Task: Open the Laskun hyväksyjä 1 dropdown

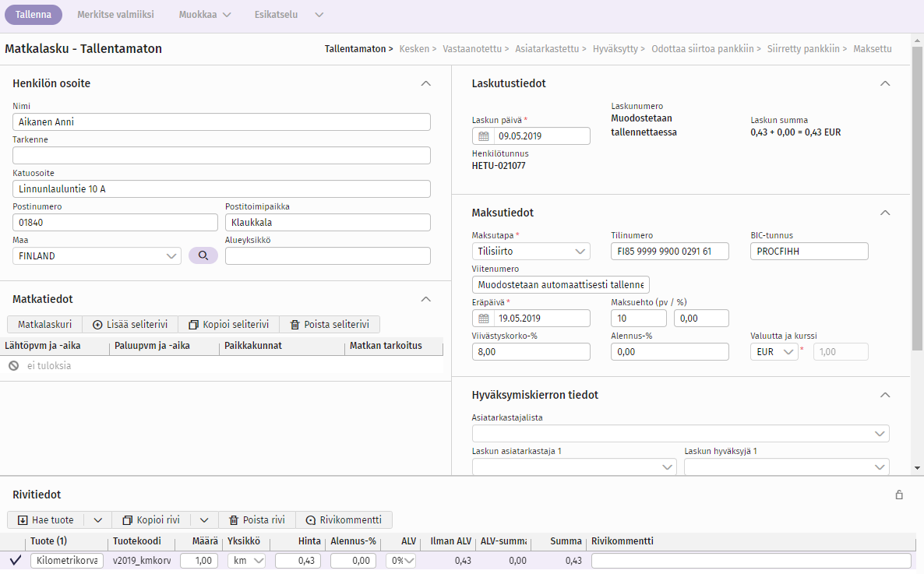Action: click(x=787, y=467)
